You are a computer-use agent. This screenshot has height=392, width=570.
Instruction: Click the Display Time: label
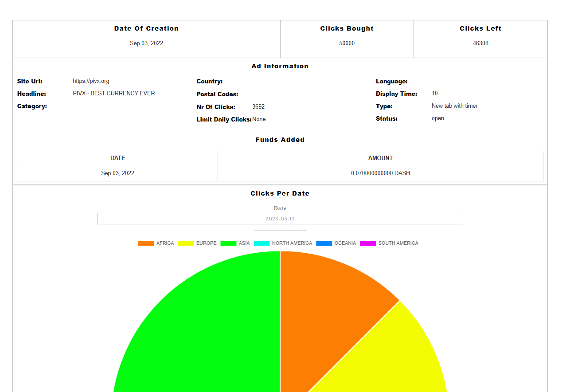(x=397, y=94)
